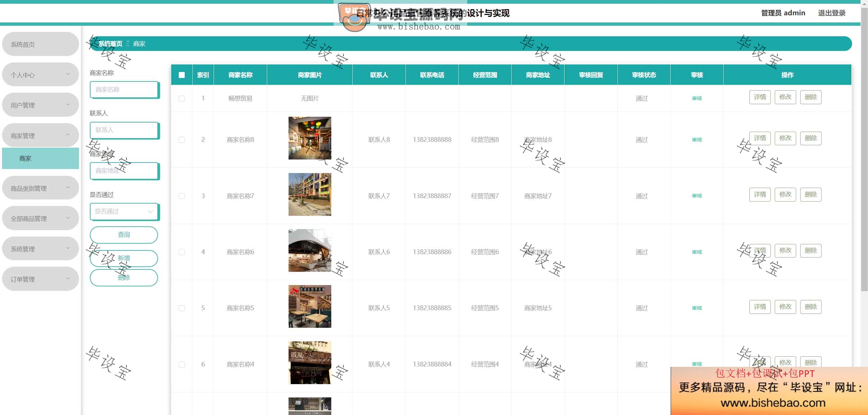Expand the 用户管理 sidebar menu

pyautogui.click(x=40, y=105)
